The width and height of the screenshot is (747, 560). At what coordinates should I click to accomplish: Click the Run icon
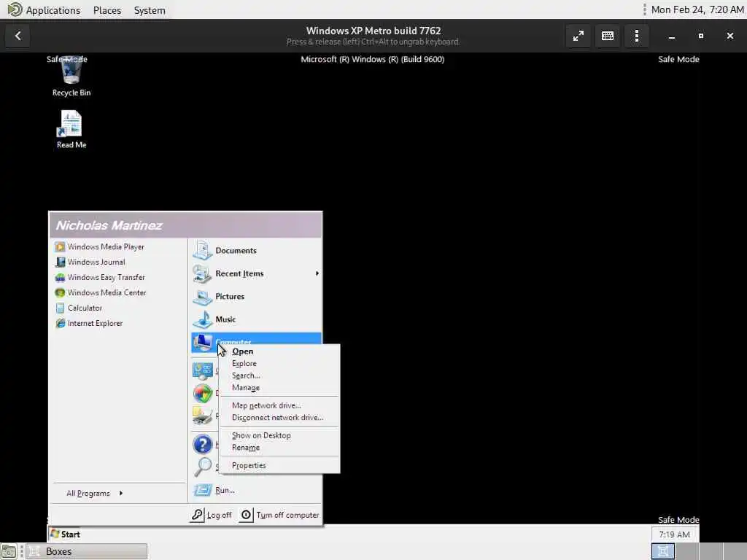click(203, 490)
